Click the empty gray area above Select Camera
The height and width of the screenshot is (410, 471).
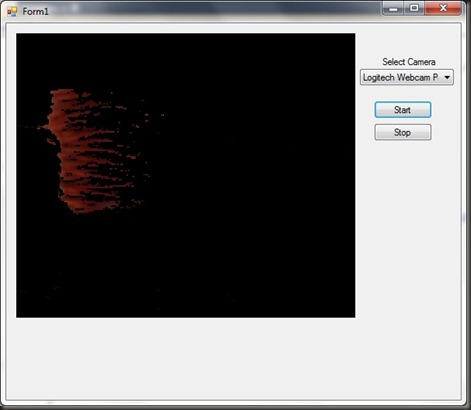408,42
